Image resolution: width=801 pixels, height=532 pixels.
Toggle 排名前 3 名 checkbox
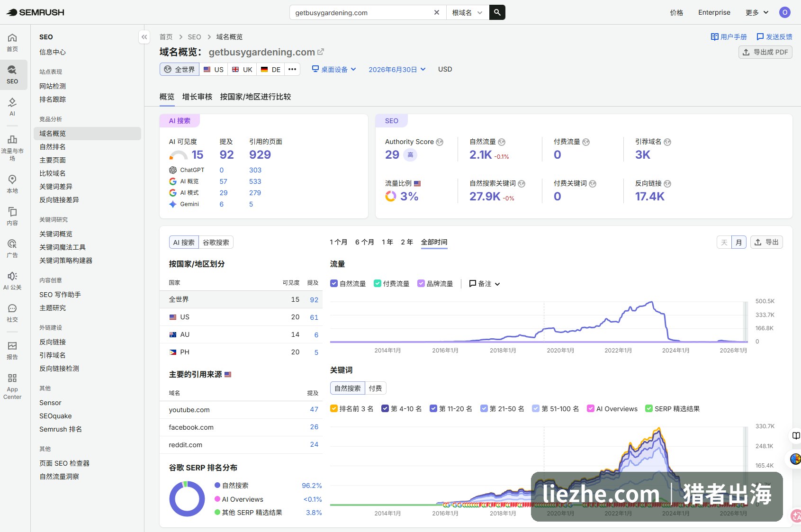point(334,408)
